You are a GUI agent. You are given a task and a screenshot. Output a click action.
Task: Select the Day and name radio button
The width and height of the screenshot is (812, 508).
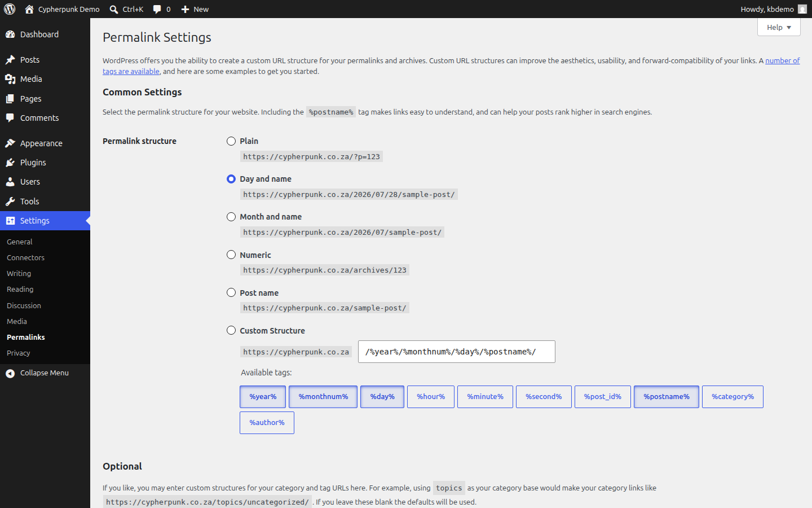[231, 179]
